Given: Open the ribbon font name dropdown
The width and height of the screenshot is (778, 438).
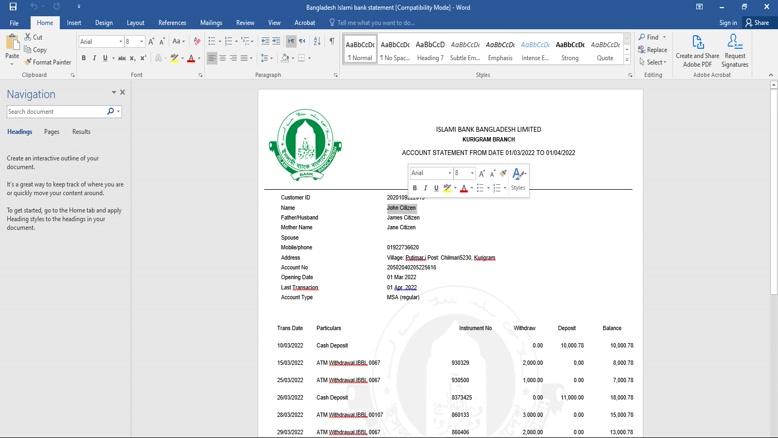Looking at the screenshot, I should (x=120, y=42).
